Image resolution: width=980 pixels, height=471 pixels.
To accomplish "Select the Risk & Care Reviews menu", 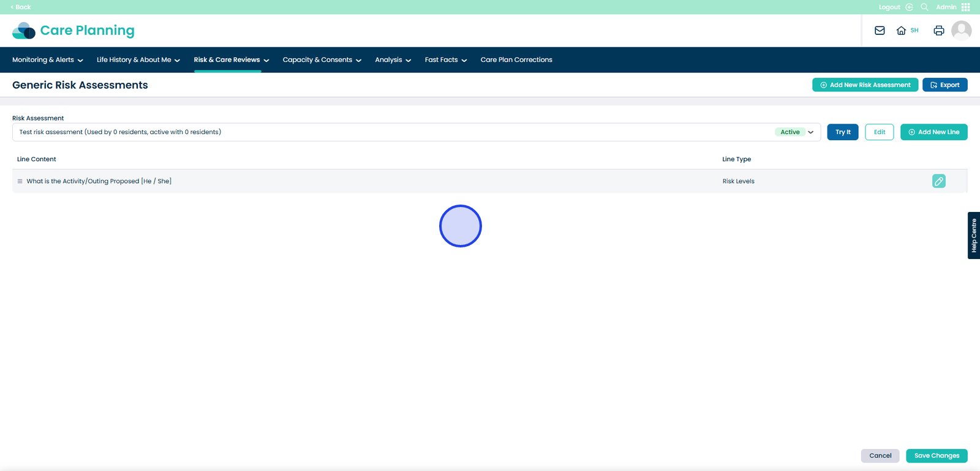I will click(x=231, y=60).
